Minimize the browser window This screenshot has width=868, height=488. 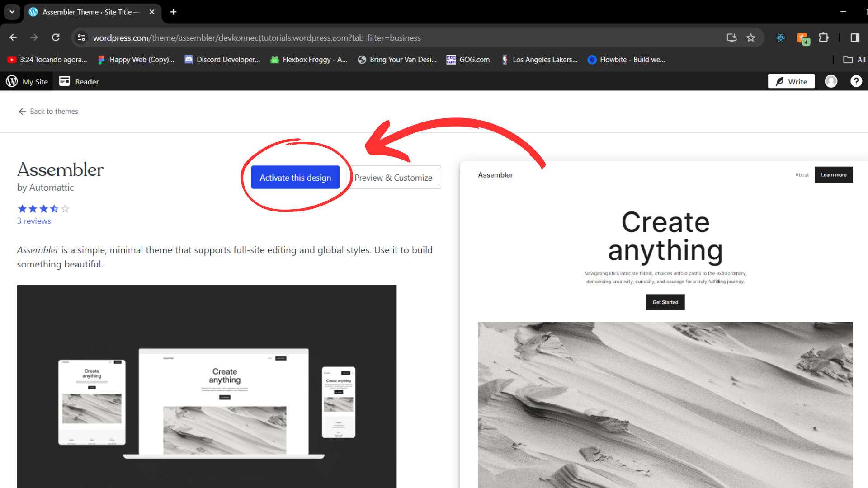(843, 12)
